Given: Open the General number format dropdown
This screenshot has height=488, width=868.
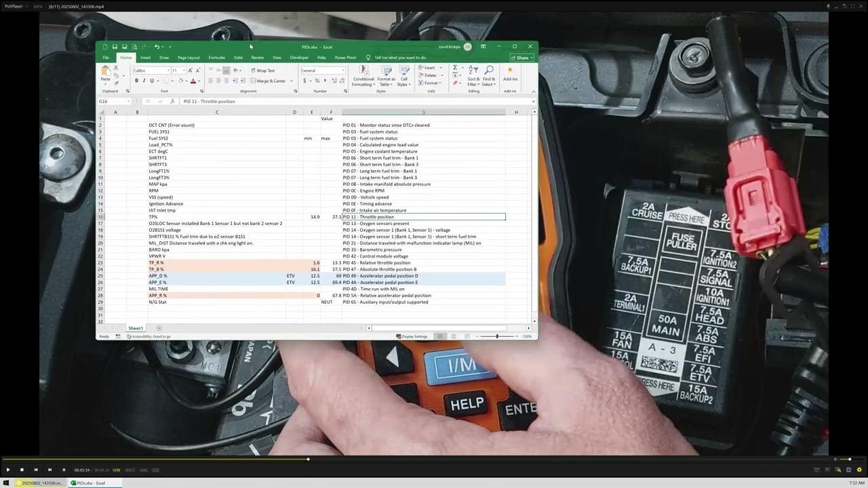Looking at the screenshot, I should tap(343, 70).
